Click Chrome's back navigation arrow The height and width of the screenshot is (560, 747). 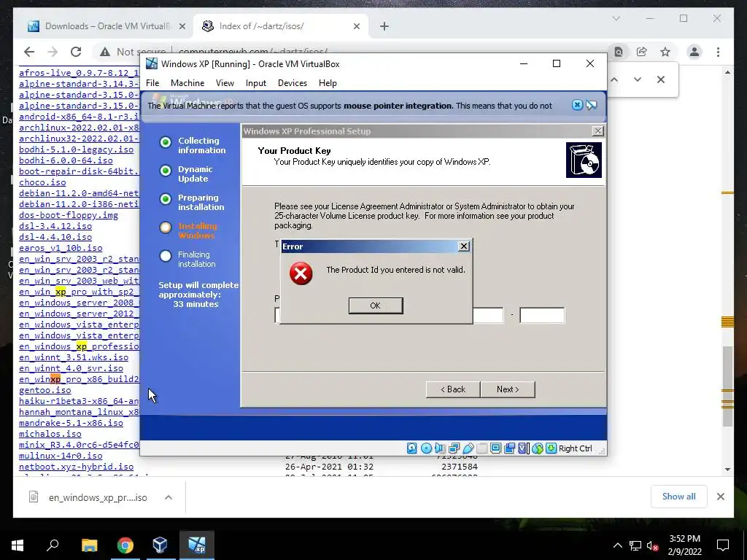point(29,52)
